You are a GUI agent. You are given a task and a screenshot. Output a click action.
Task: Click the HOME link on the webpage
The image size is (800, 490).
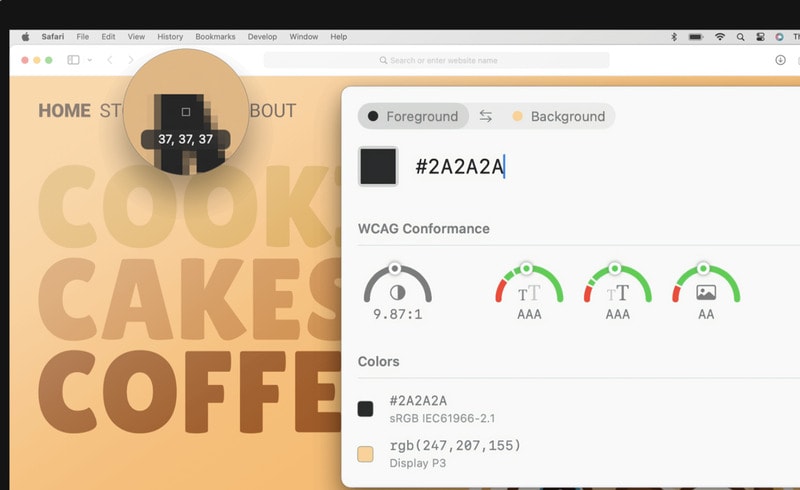click(64, 110)
